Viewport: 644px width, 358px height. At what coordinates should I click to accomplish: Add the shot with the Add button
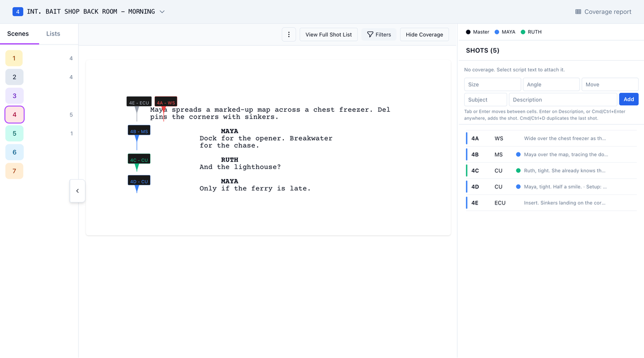tap(629, 99)
